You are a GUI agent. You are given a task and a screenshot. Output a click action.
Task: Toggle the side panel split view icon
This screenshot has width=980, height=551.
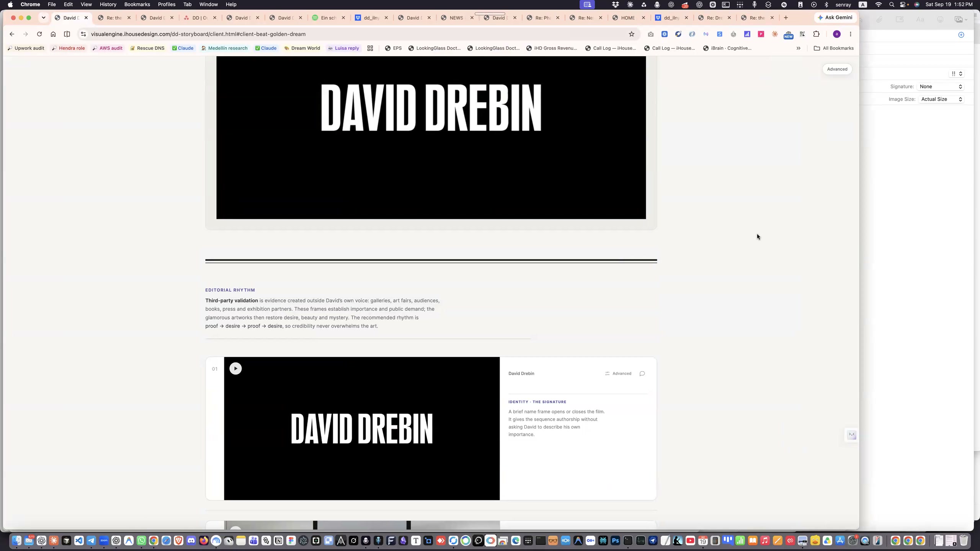coord(67,34)
